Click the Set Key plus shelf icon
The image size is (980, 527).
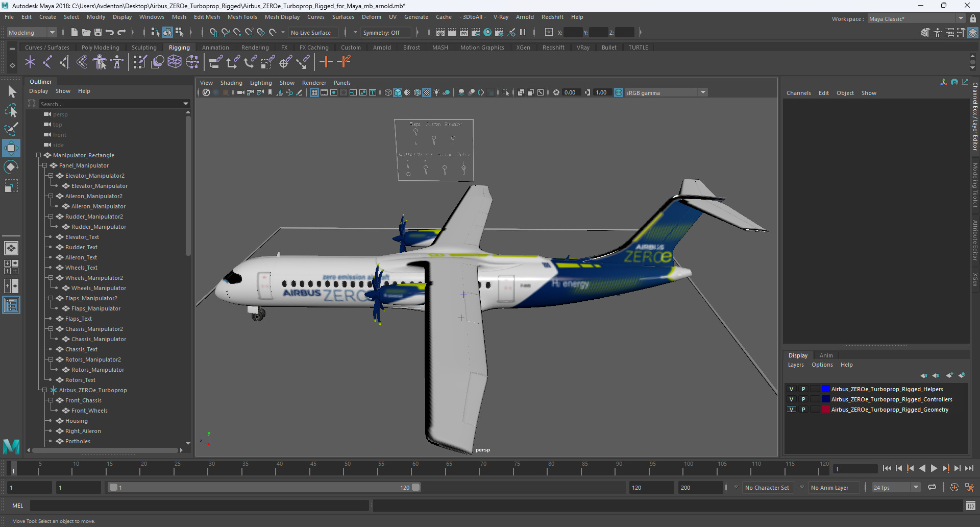326,62
